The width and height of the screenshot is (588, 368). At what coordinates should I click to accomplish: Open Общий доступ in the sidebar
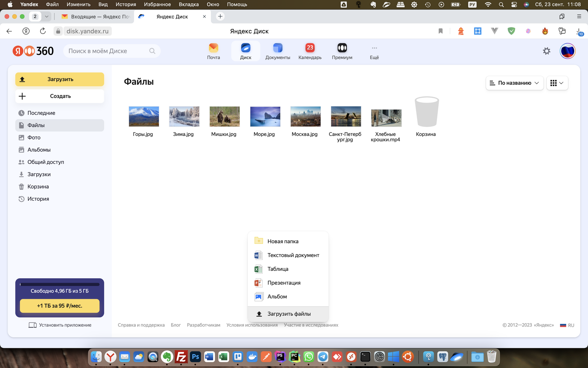point(60,162)
